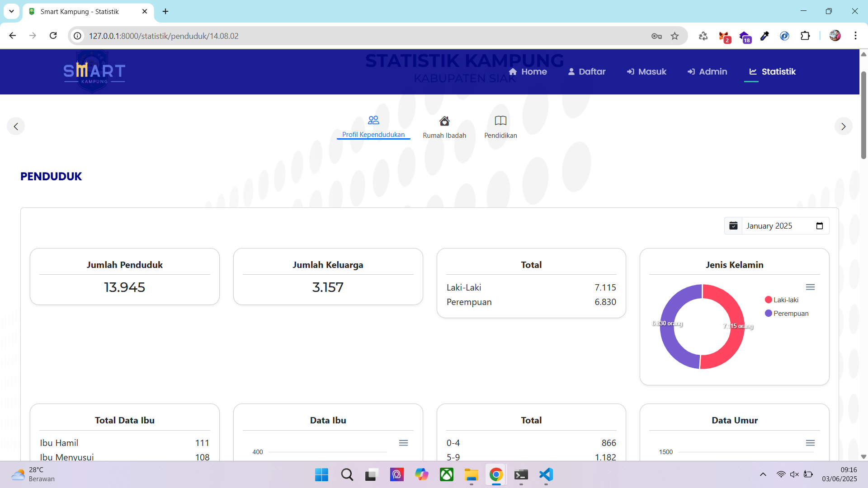Open browser extensions puzzle icon

tap(805, 36)
